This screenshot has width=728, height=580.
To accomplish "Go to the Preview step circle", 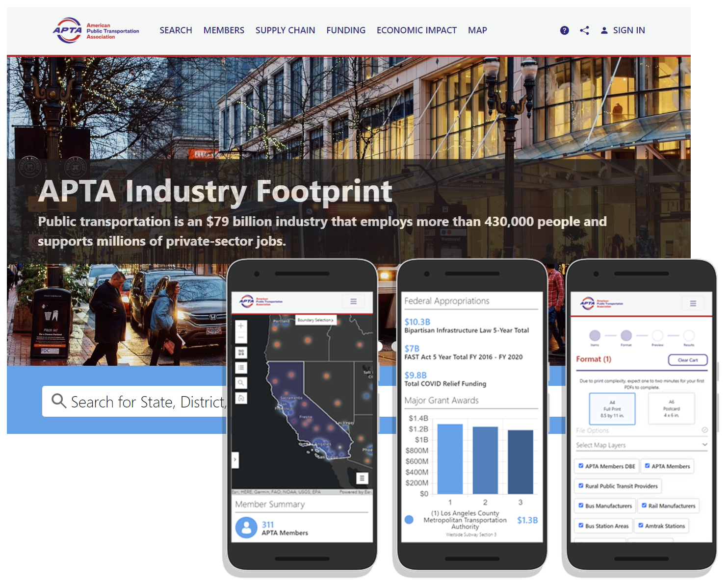I will [x=658, y=335].
